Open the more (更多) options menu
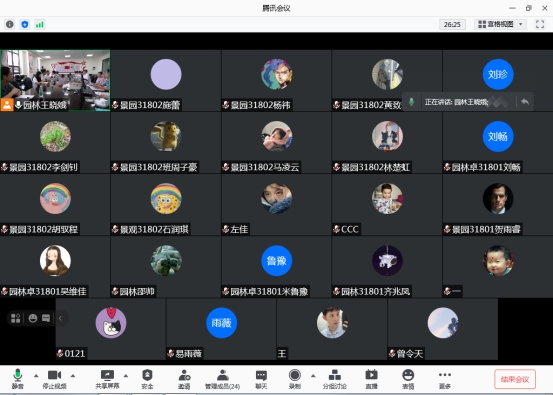The width and height of the screenshot is (553, 395). (x=445, y=379)
